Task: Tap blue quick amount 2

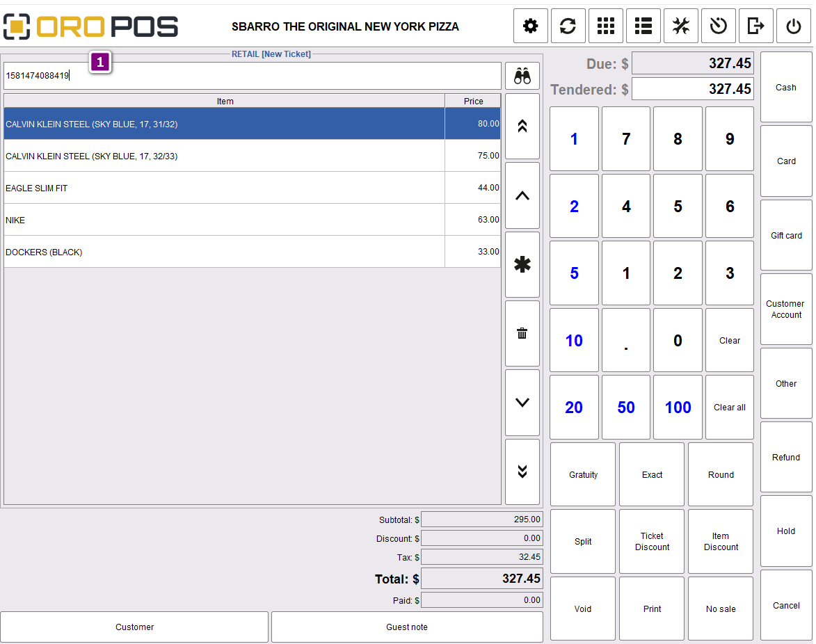Action: pyautogui.click(x=574, y=207)
